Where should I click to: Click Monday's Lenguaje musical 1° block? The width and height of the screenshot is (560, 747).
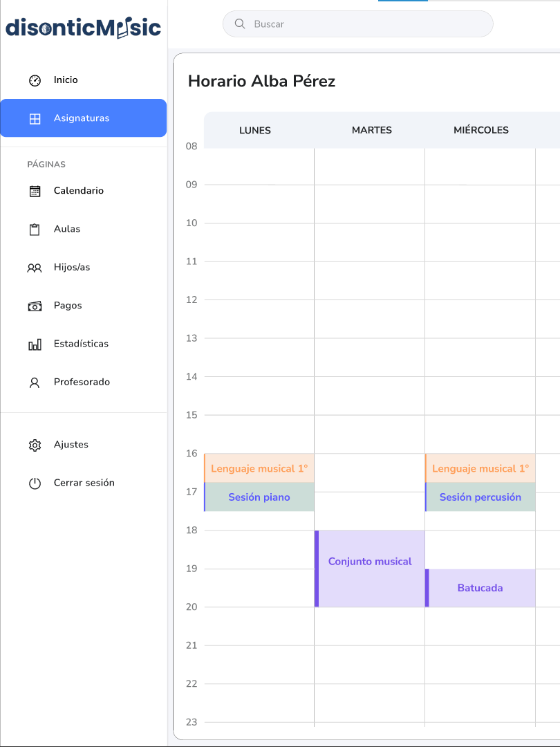click(259, 468)
